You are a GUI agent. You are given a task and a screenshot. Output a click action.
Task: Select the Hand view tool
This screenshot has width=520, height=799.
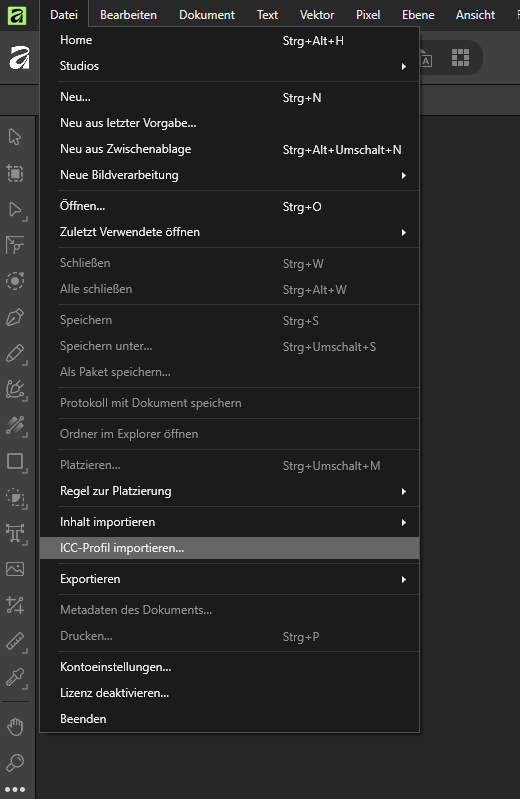pos(15,727)
